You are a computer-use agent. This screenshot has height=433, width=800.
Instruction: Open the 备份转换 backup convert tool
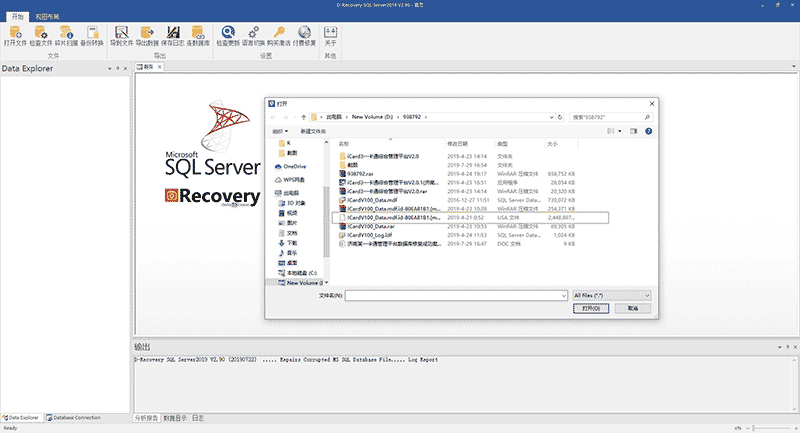(x=92, y=36)
